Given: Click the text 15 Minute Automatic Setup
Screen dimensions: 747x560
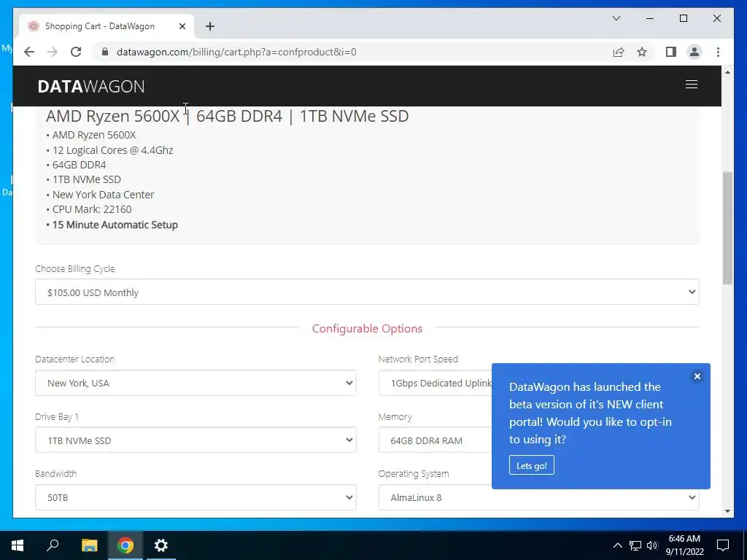Looking at the screenshot, I should pos(115,225).
